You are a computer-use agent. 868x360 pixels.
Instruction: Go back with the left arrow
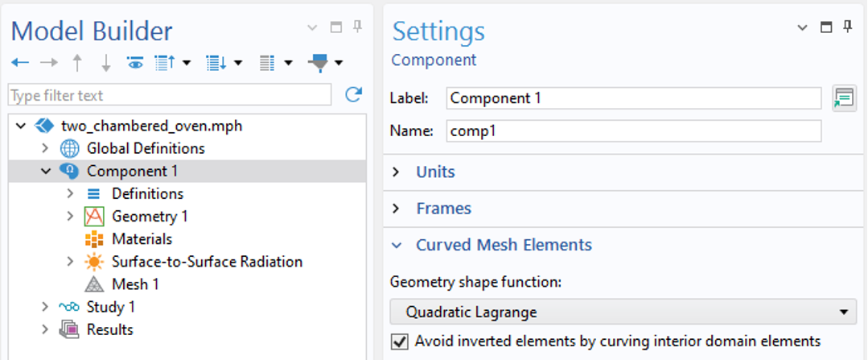point(20,63)
